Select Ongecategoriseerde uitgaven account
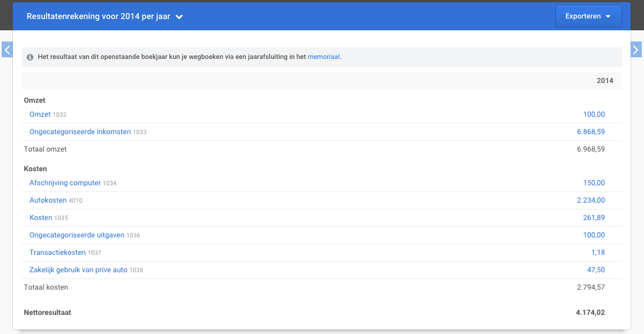 pyautogui.click(x=77, y=235)
